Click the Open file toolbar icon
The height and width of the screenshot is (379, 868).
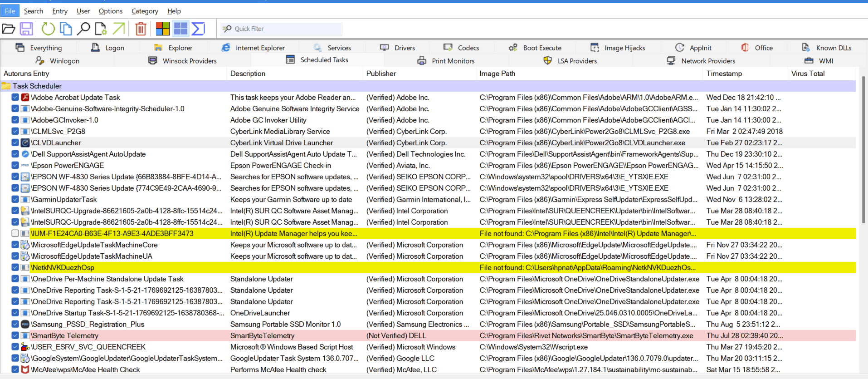(9, 29)
